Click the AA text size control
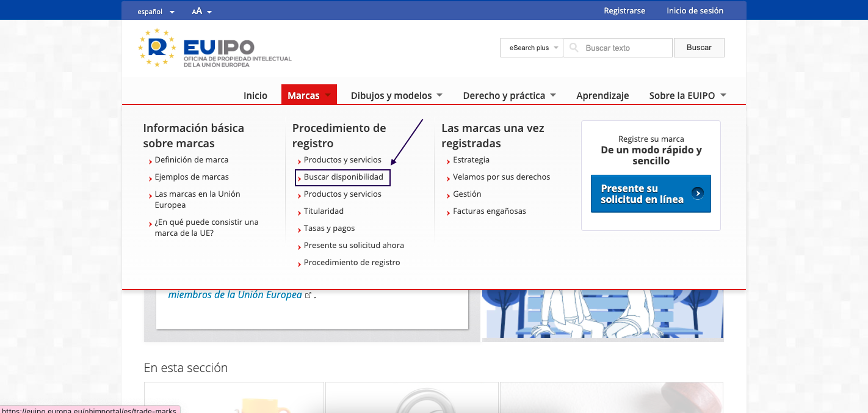Screen dimensions: 868x413 click(x=198, y=10)
